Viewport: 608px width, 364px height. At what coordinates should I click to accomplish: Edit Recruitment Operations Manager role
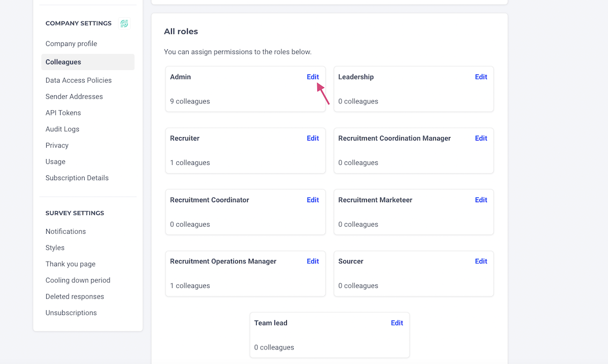click(313, 262)
